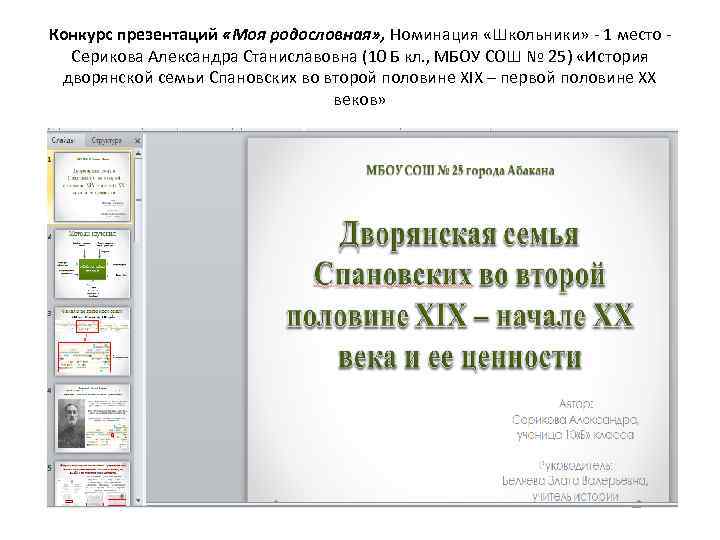Image resolution: width=720 pixels, height=540 pixels.
Task: Click the 'Руководитель:' label on slide
Action: (x=575, y=466)
